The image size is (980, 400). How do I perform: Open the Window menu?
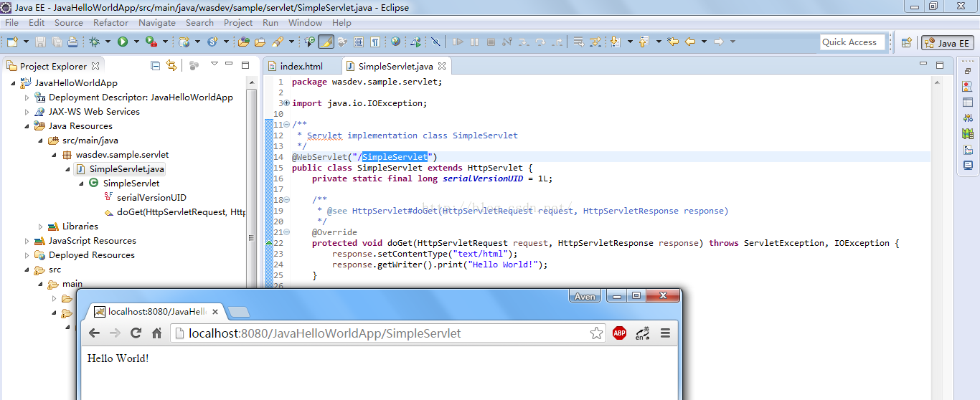point(305,22)
